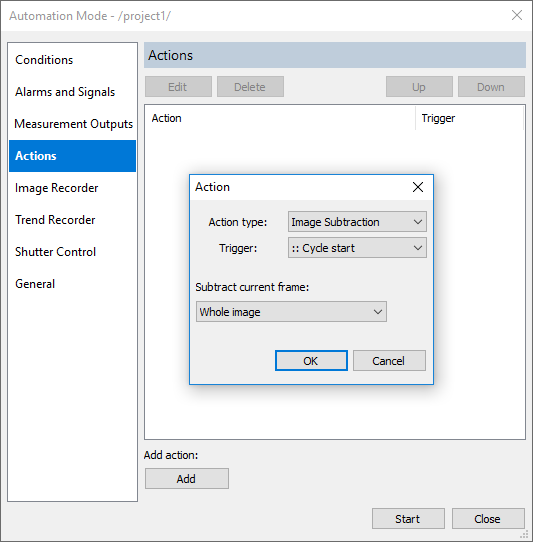Click the window resize grip corner
533x542 pixels.
point(525,534)
